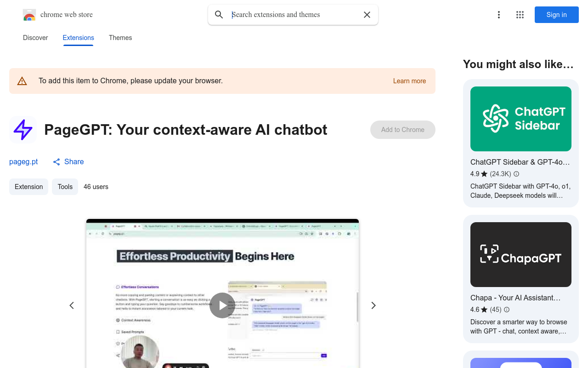The width and height of the screenshot is (588, 368).
Task: Click the Chapa description text
Action: tap(519, 327)
